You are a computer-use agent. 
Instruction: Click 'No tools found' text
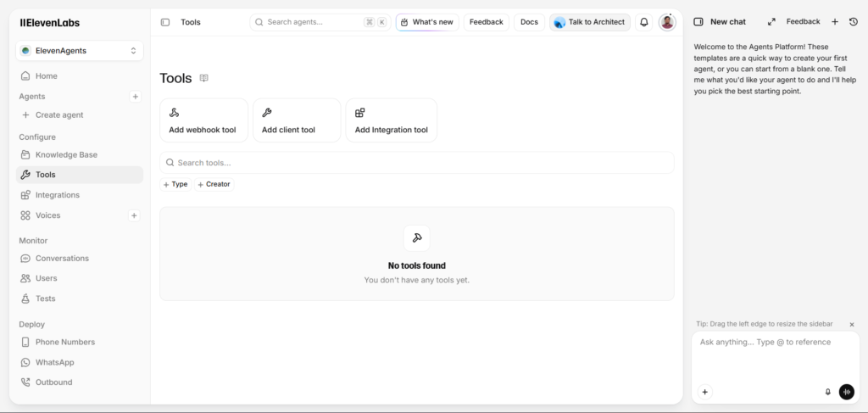pyautogui.click(x=417, y=265)
